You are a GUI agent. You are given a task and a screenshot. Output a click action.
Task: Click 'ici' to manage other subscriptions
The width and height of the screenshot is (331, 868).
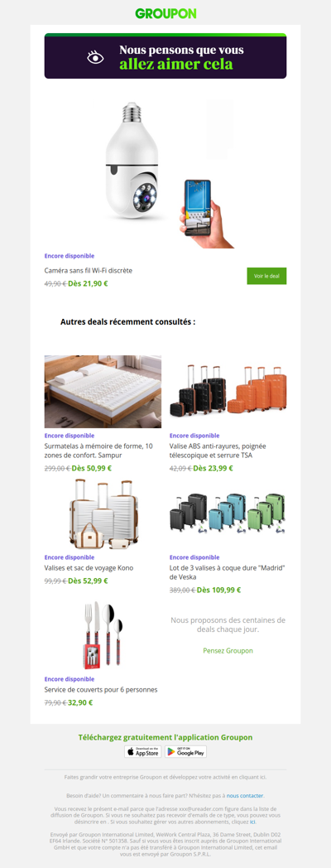pos(252,822)
